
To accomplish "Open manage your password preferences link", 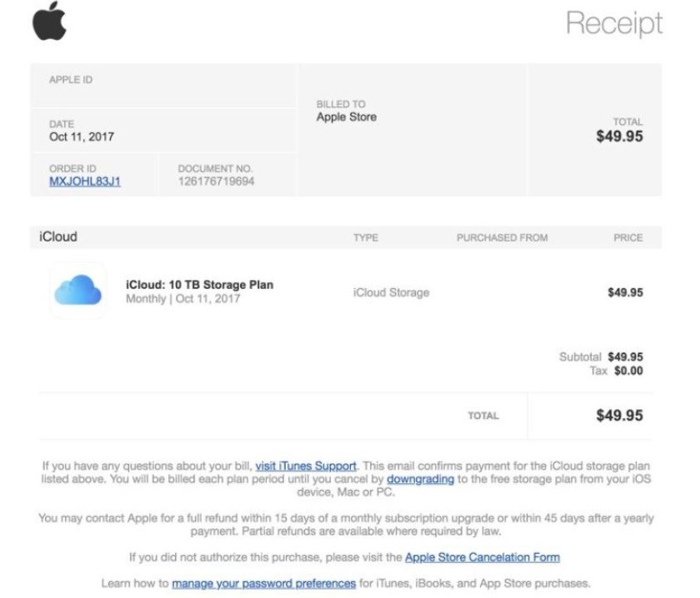I will 264,584.
